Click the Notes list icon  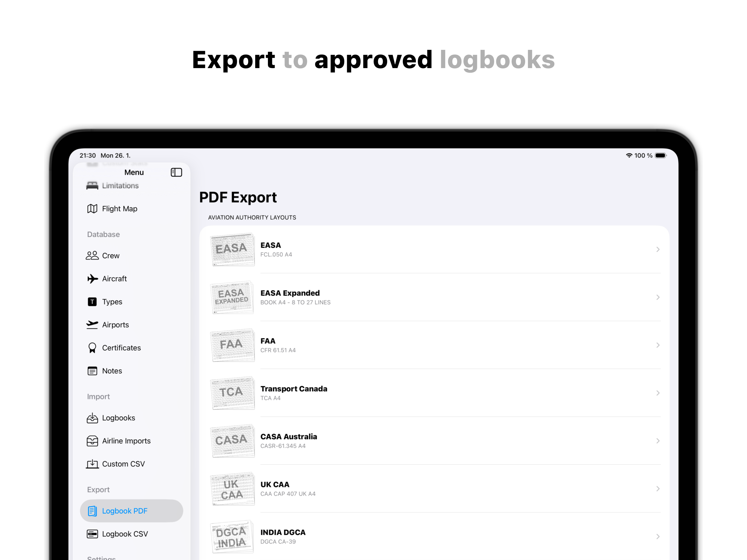pos(92,371)
